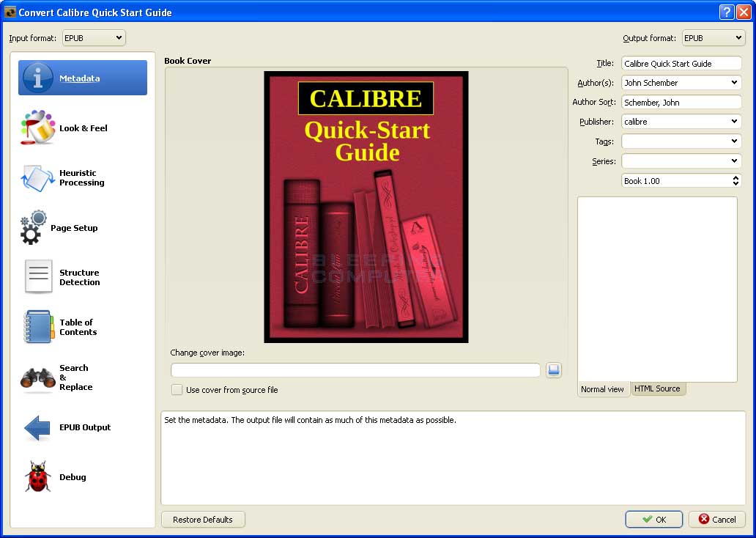Screen dimensions: 756x538
Task: Open Page Setup gears icon
Action: coord(34,228)
